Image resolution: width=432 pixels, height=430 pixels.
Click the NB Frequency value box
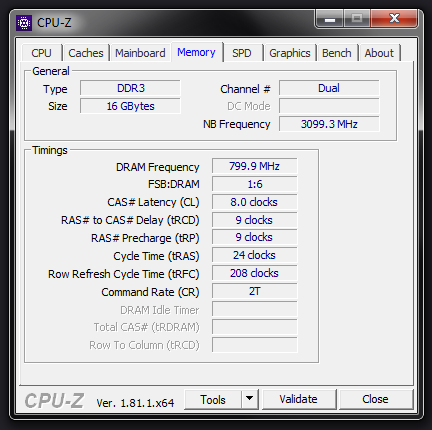(x=329, y=124)
